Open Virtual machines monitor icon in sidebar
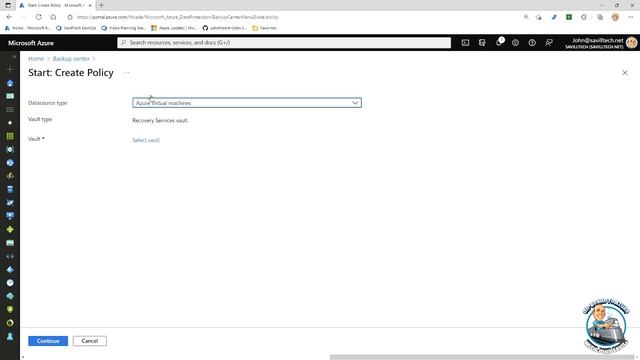 [10, 216]
